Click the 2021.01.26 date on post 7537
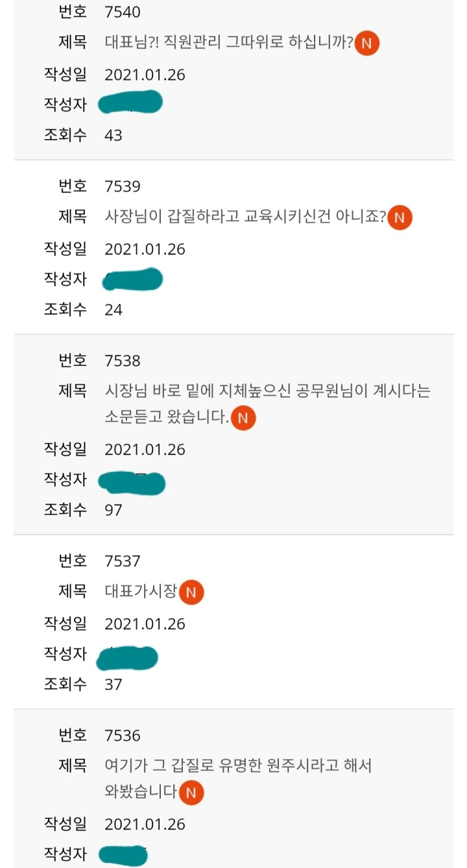The image size is (467, 868). [x=145, y=624]
